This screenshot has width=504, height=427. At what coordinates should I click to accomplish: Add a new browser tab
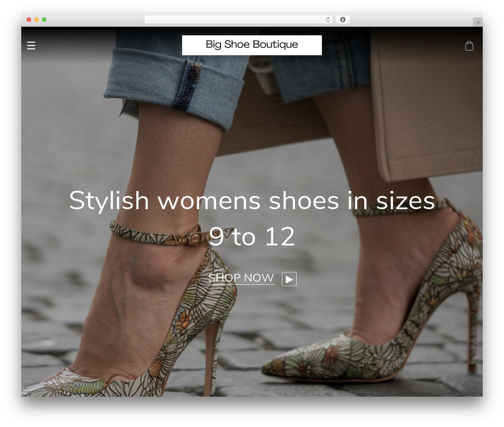pyautogui.click(x=478, y=22)
